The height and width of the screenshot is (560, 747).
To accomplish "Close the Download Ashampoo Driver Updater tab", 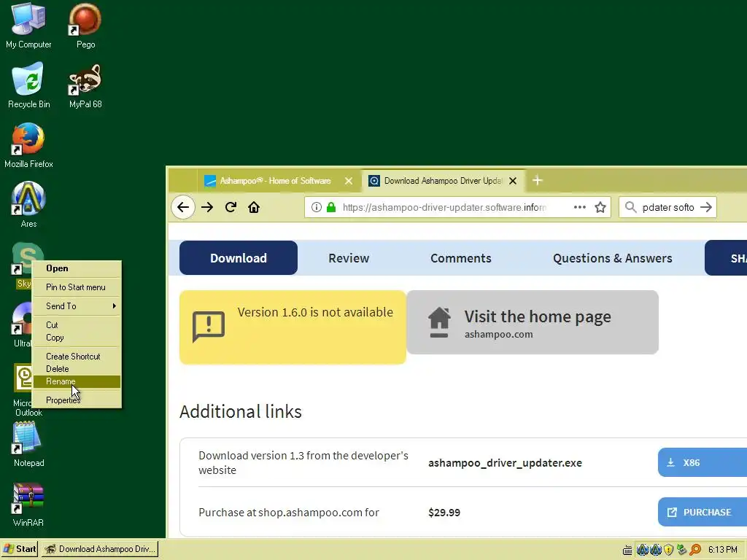I will pos(513,181).
